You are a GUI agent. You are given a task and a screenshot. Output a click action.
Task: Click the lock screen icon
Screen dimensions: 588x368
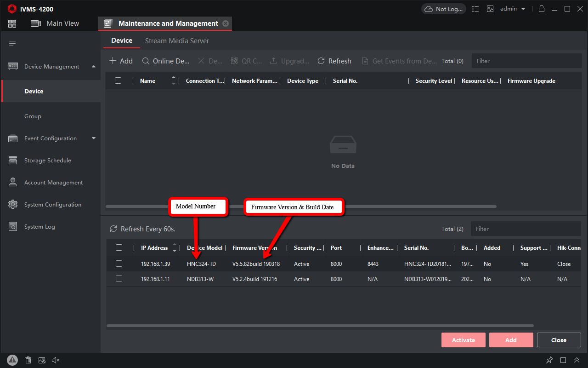tap(542, 9)
